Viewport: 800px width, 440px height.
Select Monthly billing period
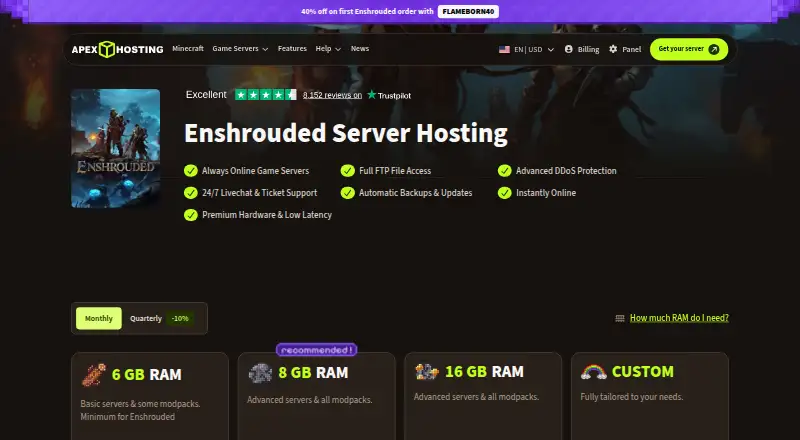tap(99, 319)
